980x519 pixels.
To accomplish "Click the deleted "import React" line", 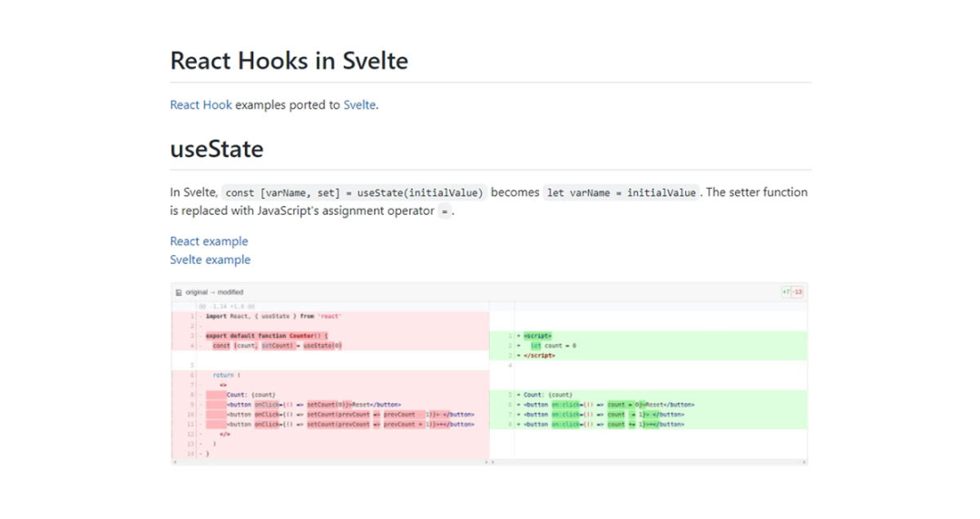I will 272,317.
